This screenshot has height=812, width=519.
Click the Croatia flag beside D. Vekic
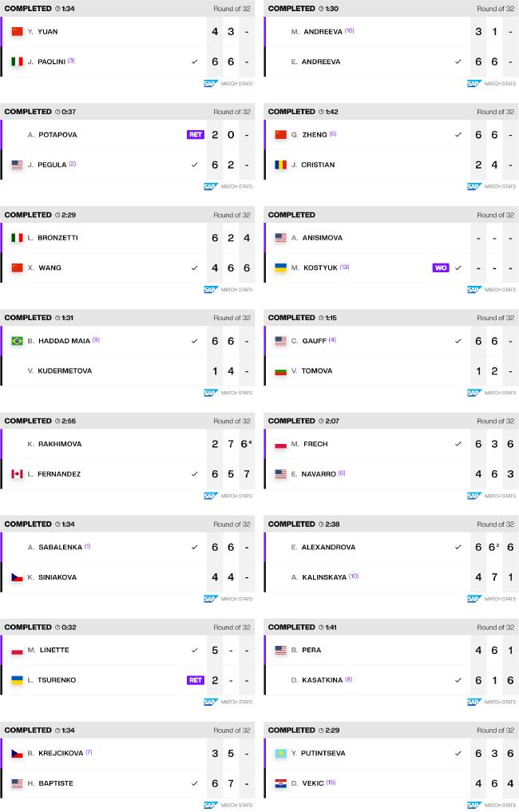[x=281, y=783]
